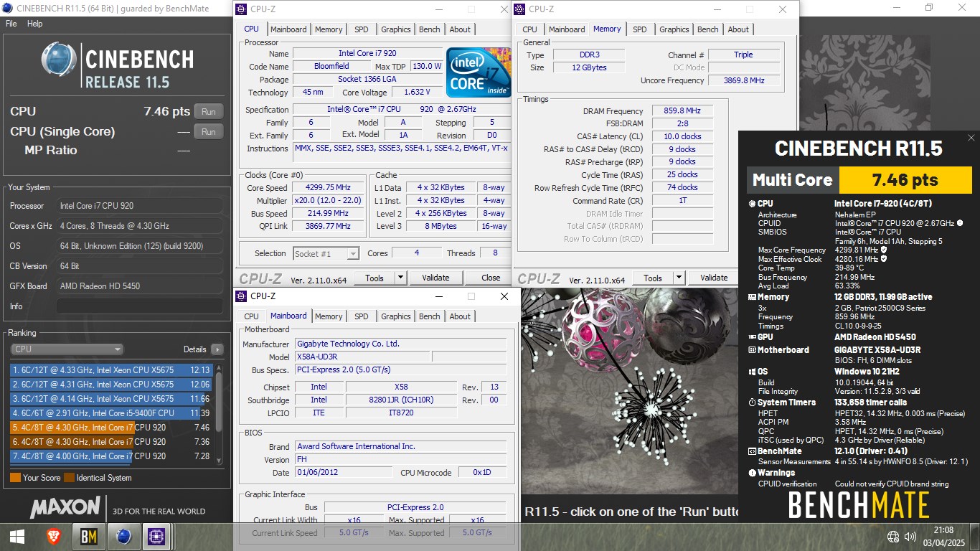This screenshot has height=551, width=980.
Task: Switch to CPU-Z via its taskbar icon
Action: click(156, 536)
